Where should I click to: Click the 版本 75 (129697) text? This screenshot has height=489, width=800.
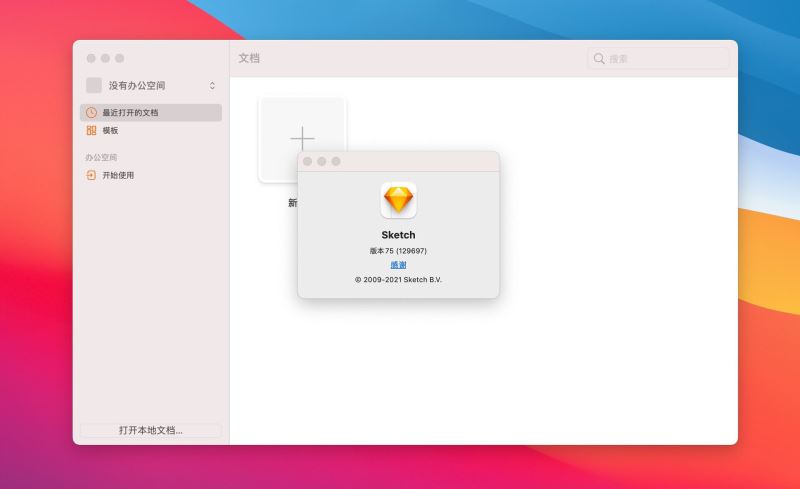(x=398, y=251)
